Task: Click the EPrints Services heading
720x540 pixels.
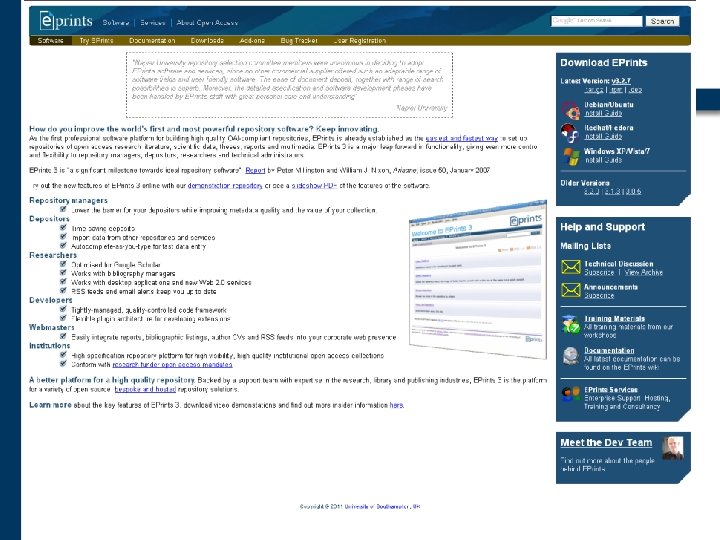Action: click(611, 389)
